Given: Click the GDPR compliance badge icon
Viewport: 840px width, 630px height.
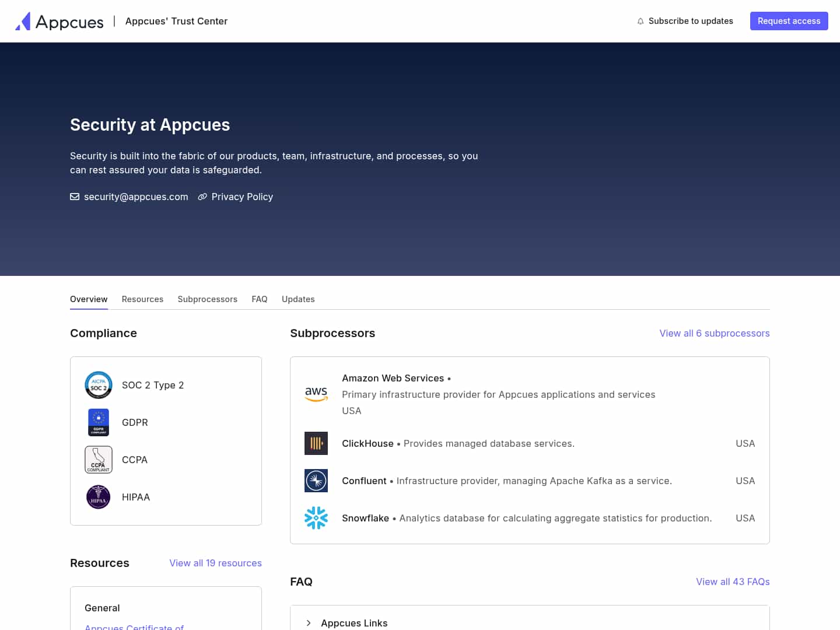Looking at the screenshot, I should (98, 422).
